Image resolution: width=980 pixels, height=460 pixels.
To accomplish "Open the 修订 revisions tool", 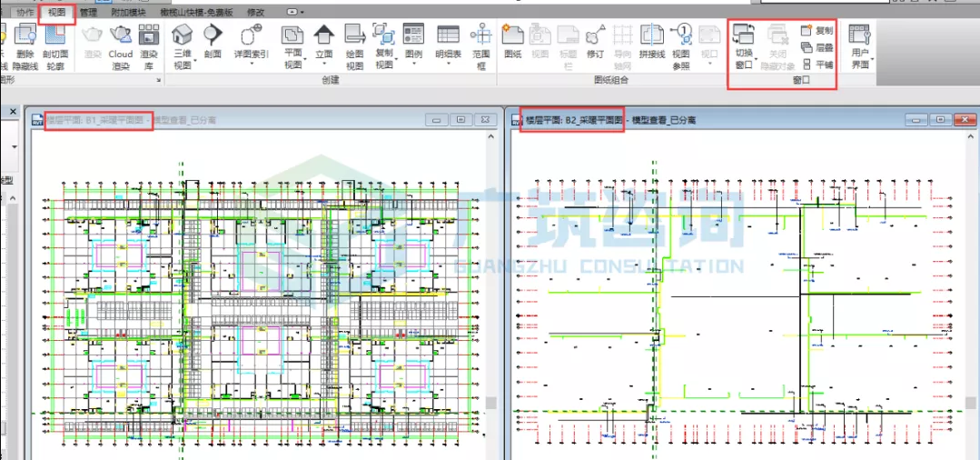I will click(596, 41).
